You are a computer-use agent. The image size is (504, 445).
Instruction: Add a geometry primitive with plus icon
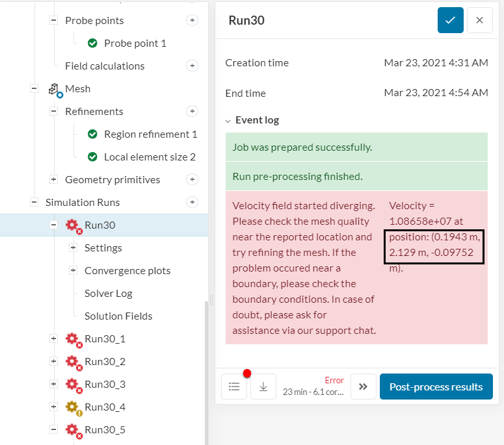[192, 179]
